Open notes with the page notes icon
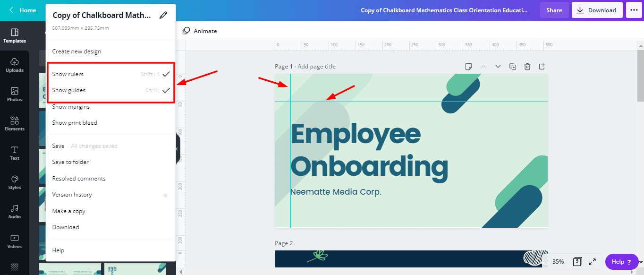The width and height of the screenshot is (644, 275). (468, 67)
